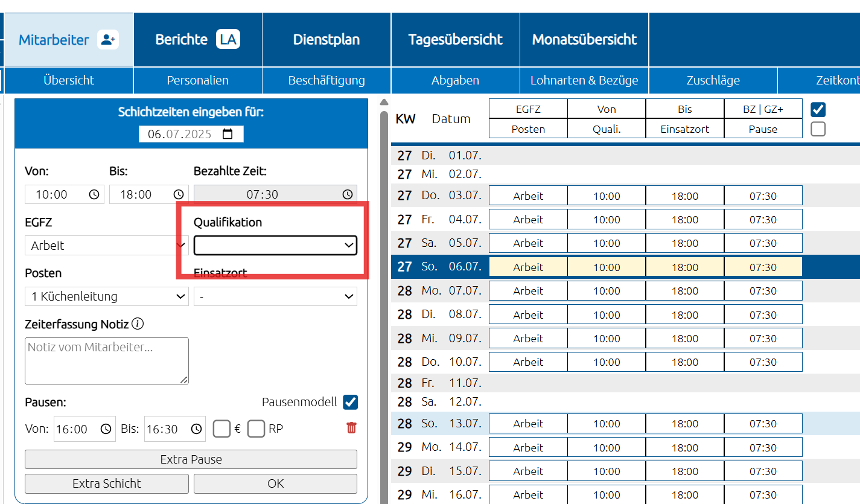Click into the Zeiterfassung Notiz text area
Viewport: 860px width, 504px height.
click(106, 360)
